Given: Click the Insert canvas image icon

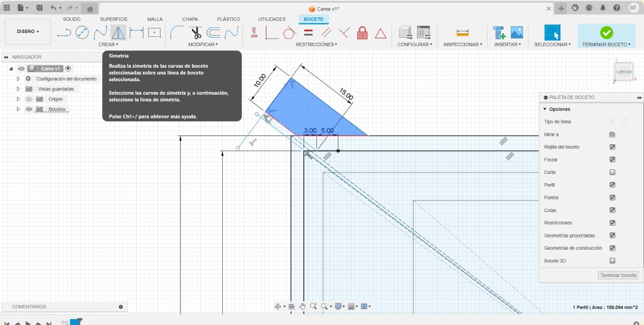Looking at the screenshot, I should click(517, 33).
